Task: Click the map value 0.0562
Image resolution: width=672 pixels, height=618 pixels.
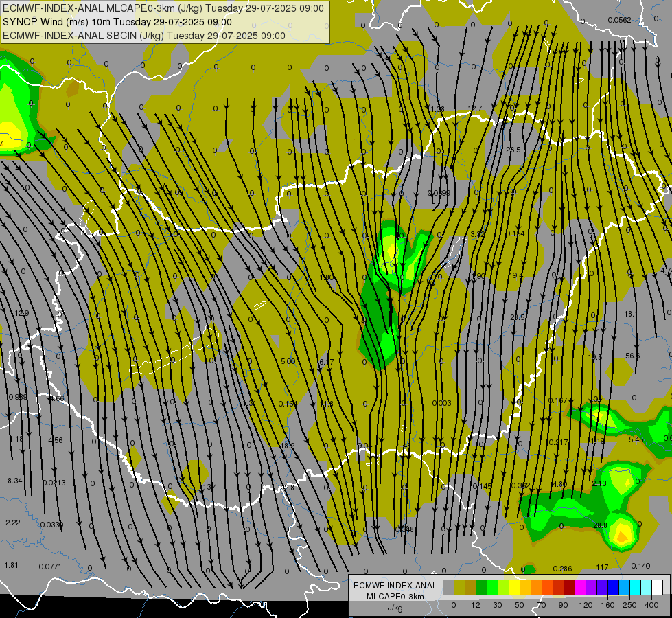Action: pyautogui.click(x=619, y=20)
